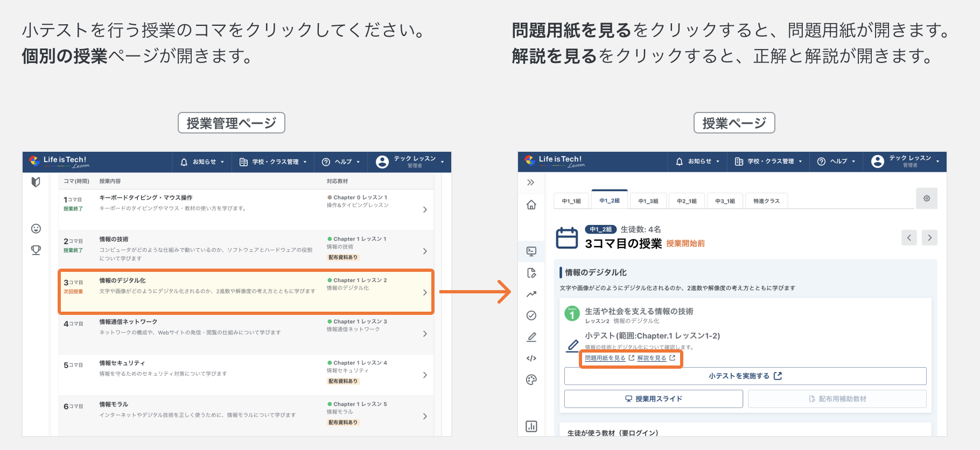Image resolution: width=980 pixels, height=450 pixels.
Task: Click the Chapter 1 レッスン 3 material label
Action: click(360, 321)
